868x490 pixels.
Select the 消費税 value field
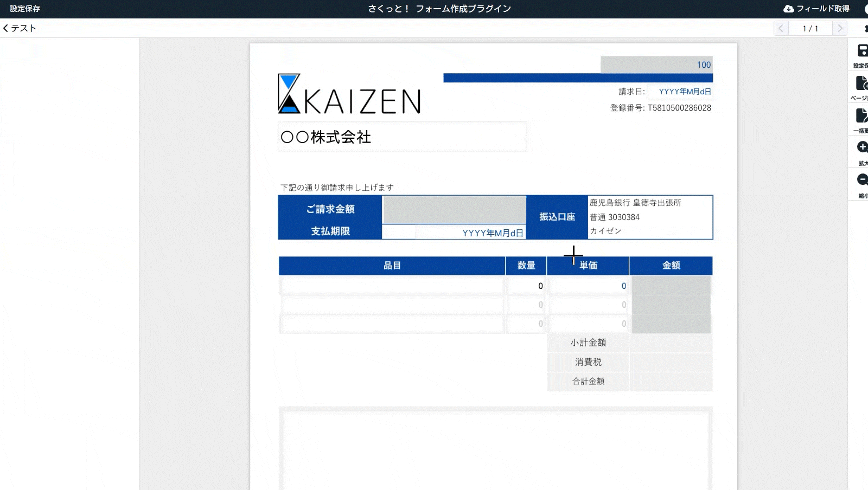(x=671, y=362)
